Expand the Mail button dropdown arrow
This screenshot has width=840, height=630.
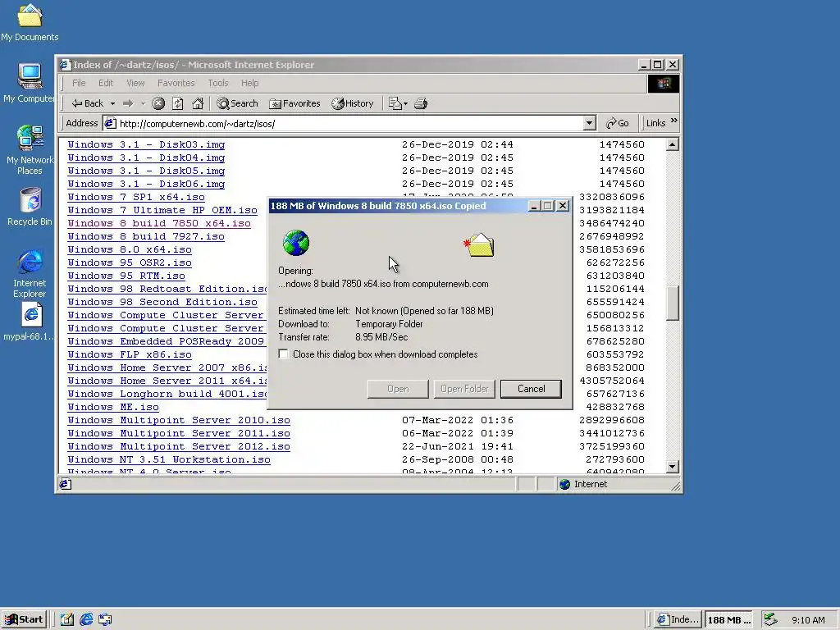point(405,103)
